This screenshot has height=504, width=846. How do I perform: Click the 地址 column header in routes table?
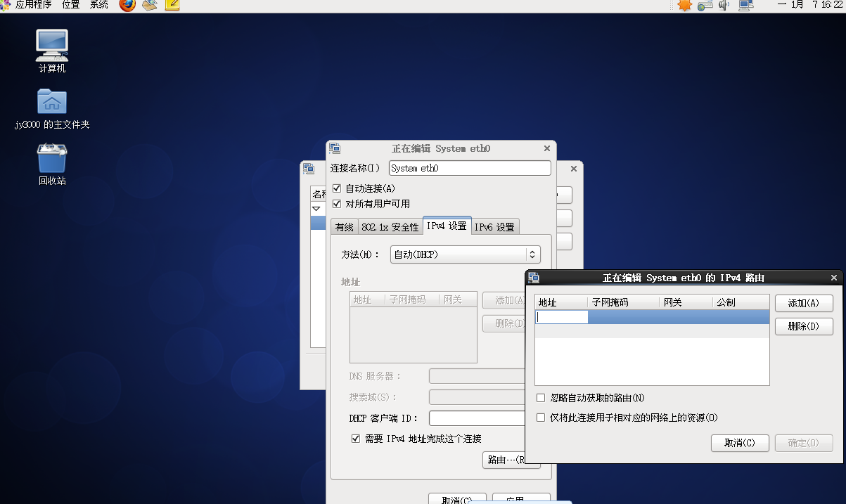click(x=561, y=302)
